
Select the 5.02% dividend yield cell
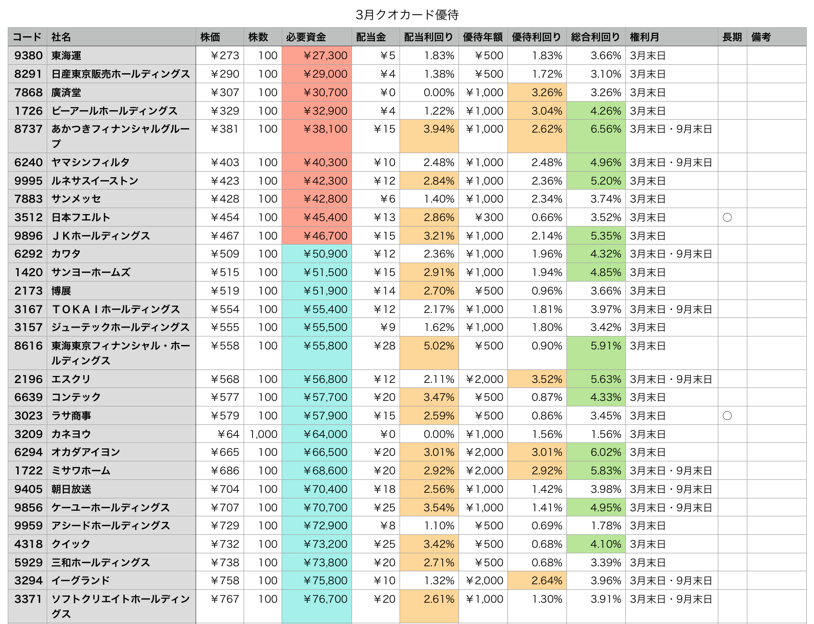coord(429,353)
